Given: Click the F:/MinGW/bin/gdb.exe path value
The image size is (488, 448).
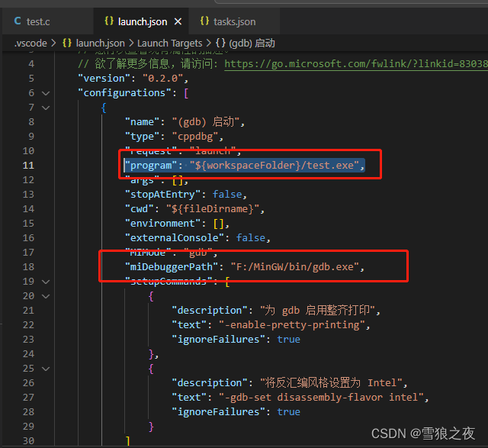Looking at the screenshot, I should [x=295, y=267].
